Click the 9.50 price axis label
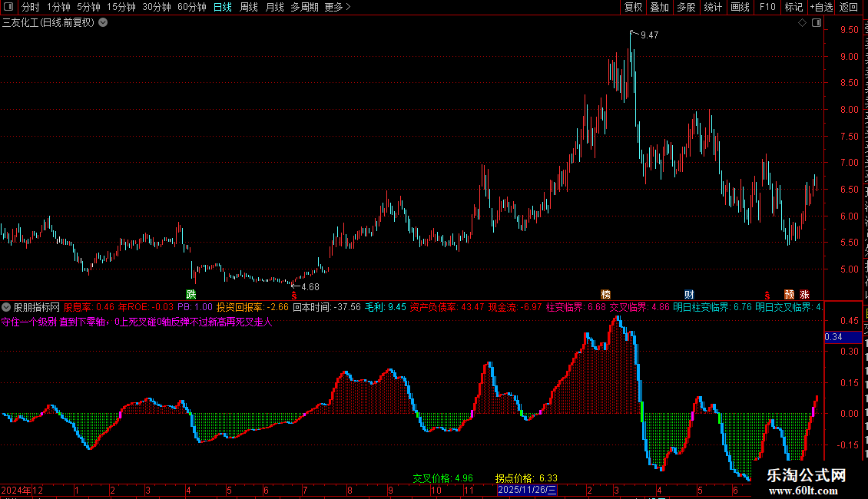The image size is (868, 499). pyautogui.click(x=849, y=30)
